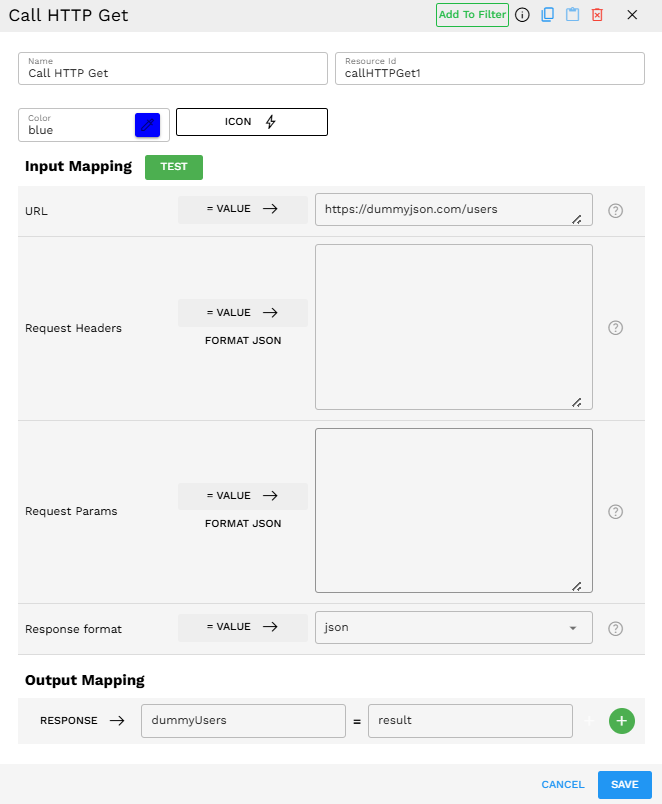Click the green TEST button

tap(174, 167)
